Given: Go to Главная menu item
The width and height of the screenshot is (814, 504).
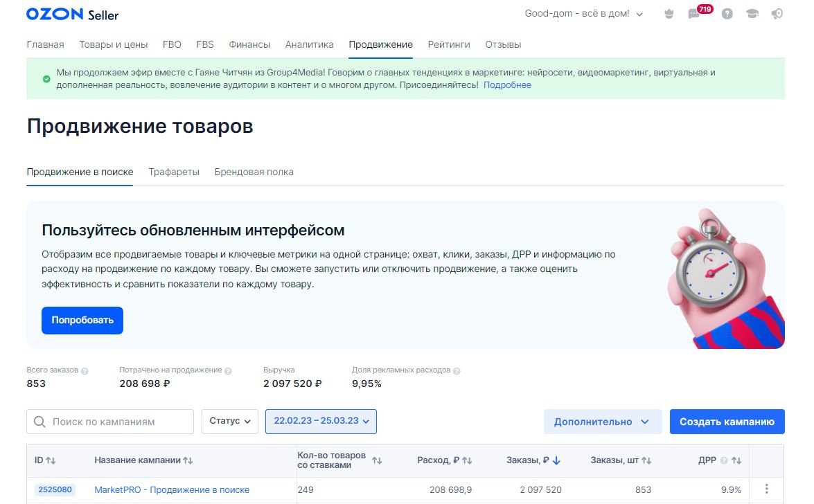Looking at the screenshot, I should coord(45,44).
